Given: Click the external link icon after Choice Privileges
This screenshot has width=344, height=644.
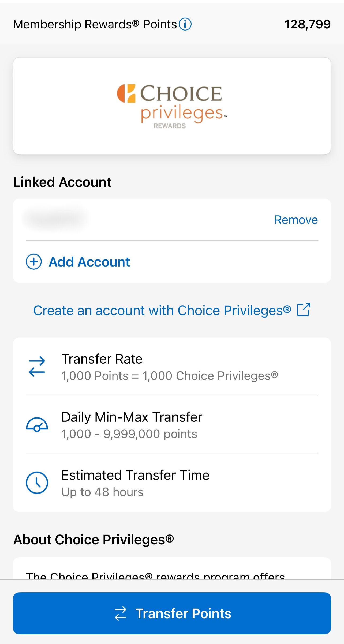Looking at the screenshot, I should point(304,310).
